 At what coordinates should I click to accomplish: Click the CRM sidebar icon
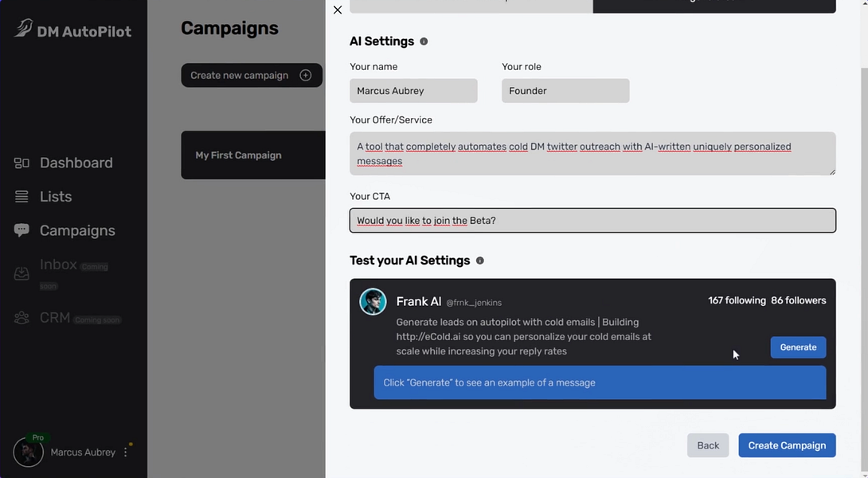coord(22,318)
